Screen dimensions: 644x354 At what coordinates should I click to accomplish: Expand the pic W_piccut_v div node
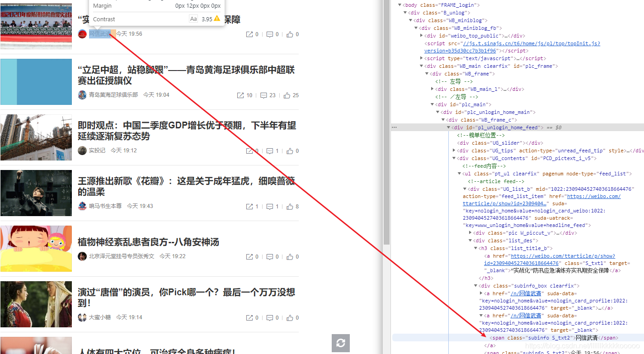tap(470, 233)
